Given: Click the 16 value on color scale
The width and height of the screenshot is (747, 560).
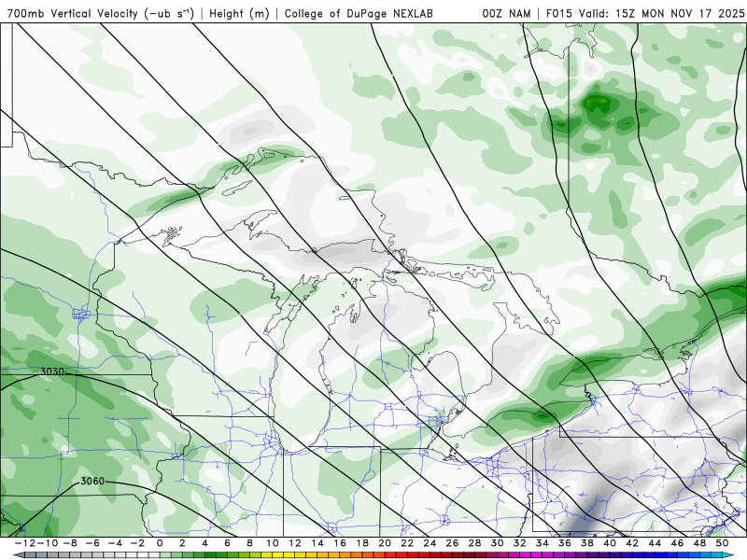Looking at the screenshot, I should [x=340, y=543].
